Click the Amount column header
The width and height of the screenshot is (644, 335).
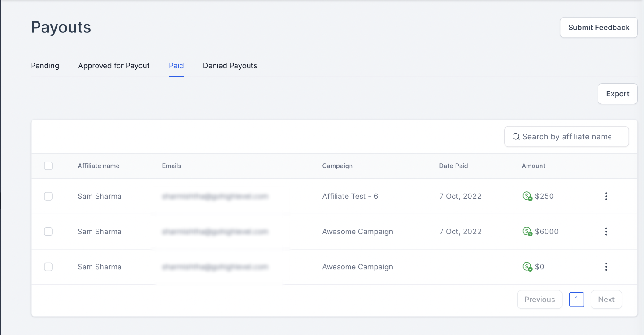(x=534, y=166)
